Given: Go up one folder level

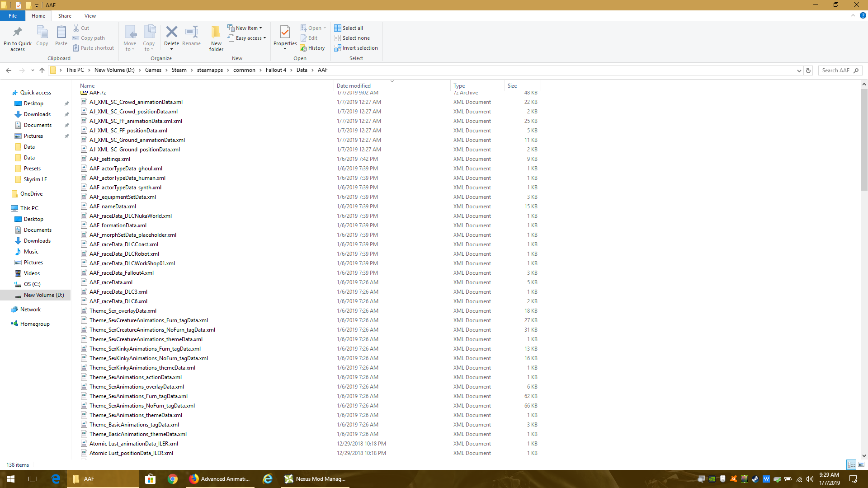Looking at the screenshot, I should click(42, 70).
